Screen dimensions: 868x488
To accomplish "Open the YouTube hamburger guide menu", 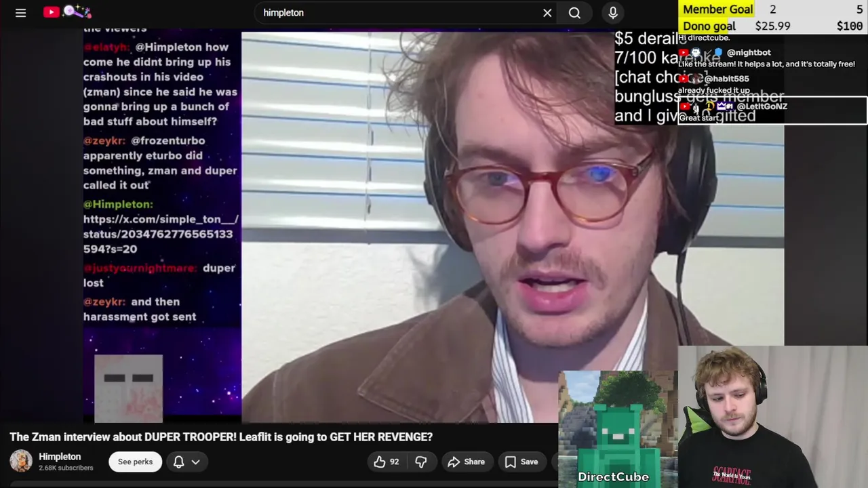I will (x=20, y=12).
